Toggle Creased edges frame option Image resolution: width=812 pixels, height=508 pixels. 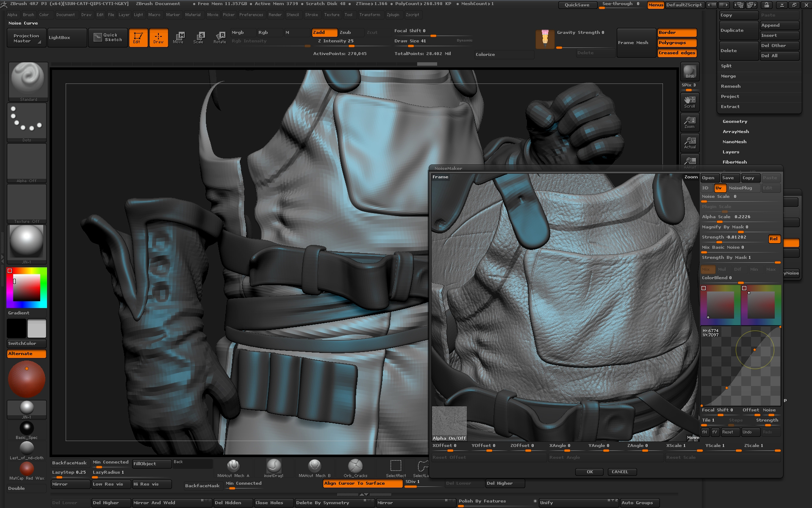(677, 53)
